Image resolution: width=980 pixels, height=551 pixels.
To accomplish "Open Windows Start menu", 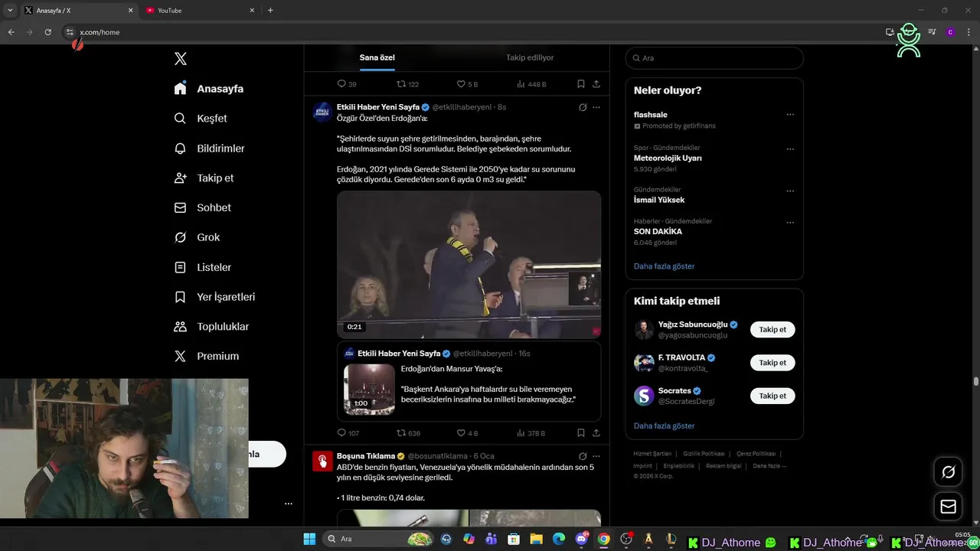I will (309, 540).
